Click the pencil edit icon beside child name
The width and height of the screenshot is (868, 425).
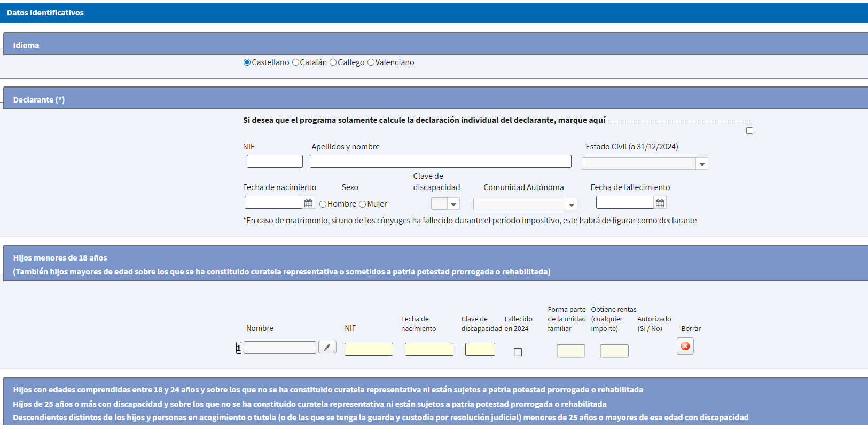tap(327, 348)
